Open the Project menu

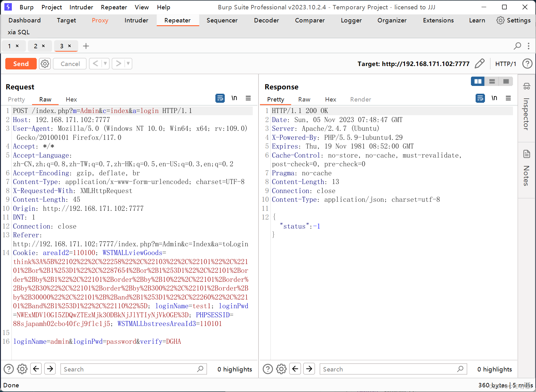[52, 7]
